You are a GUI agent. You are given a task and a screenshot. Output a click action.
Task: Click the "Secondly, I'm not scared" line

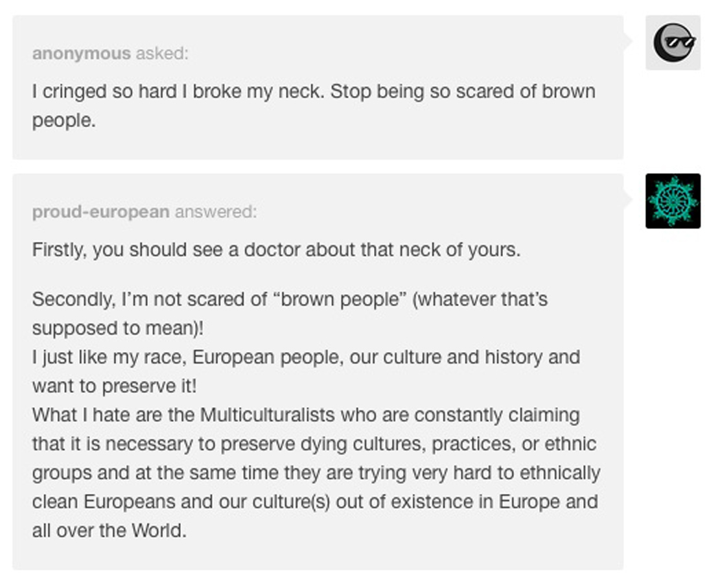click(290, 300)
